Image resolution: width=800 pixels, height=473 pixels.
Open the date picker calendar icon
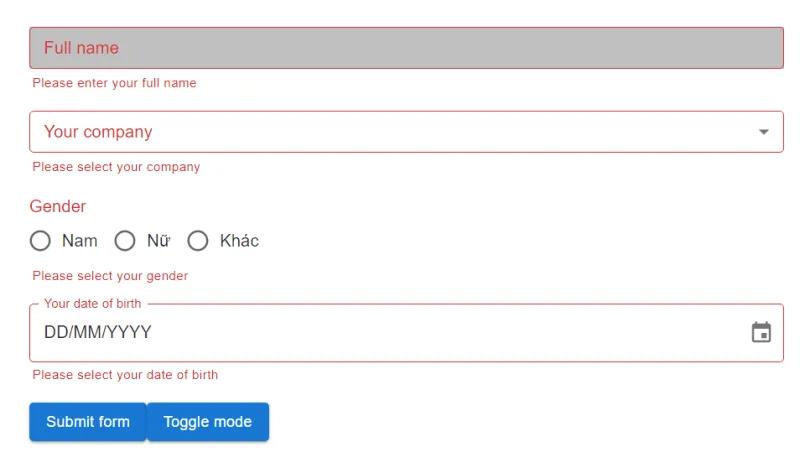[761, 332]
